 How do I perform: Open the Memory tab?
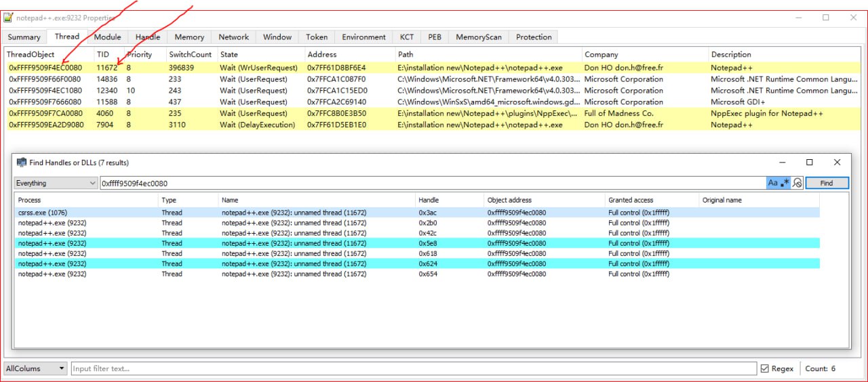[189, 37]
